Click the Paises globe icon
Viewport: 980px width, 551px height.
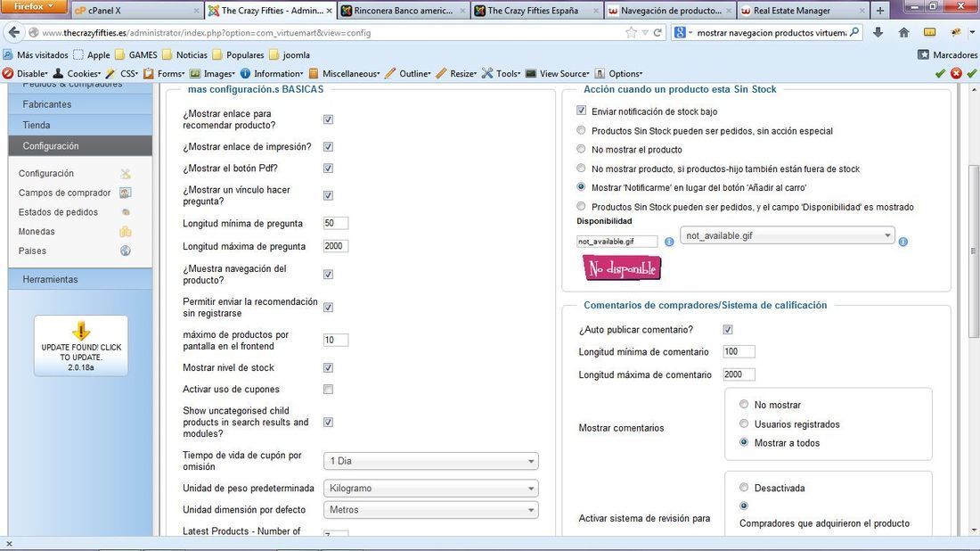click(x=126, y=251)
